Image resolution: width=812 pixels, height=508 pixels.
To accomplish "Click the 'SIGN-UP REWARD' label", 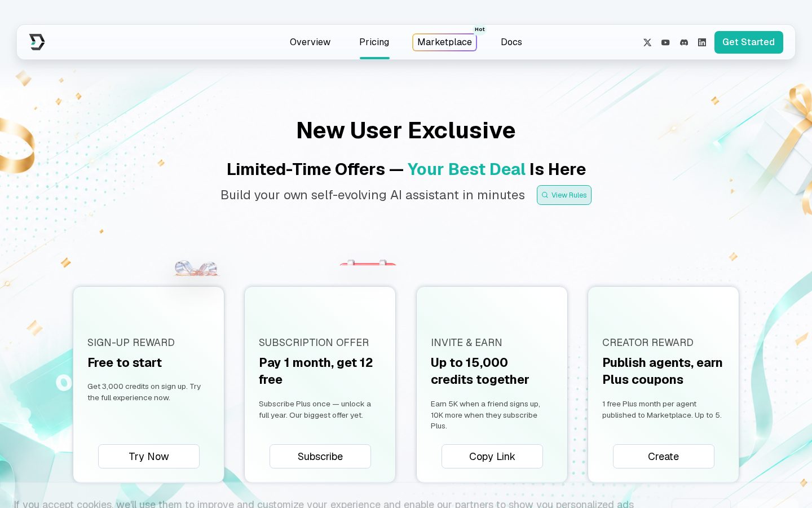I will [x=131, y=343].
